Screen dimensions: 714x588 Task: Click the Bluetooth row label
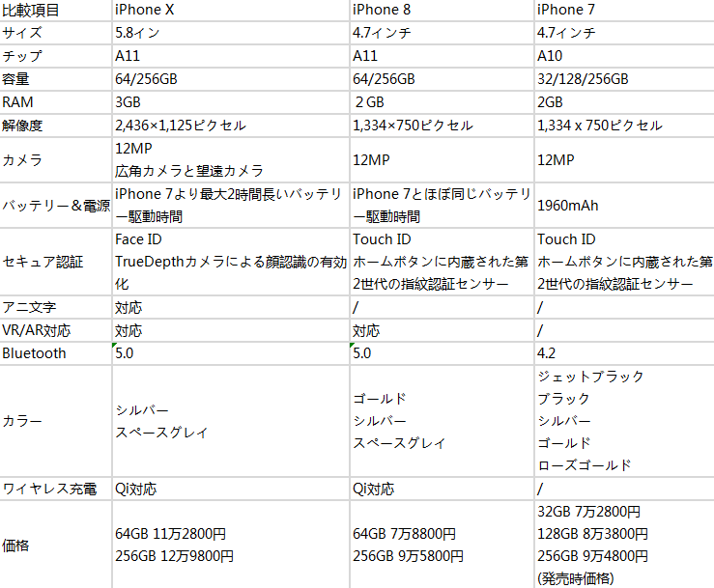[x=55, y=353]
